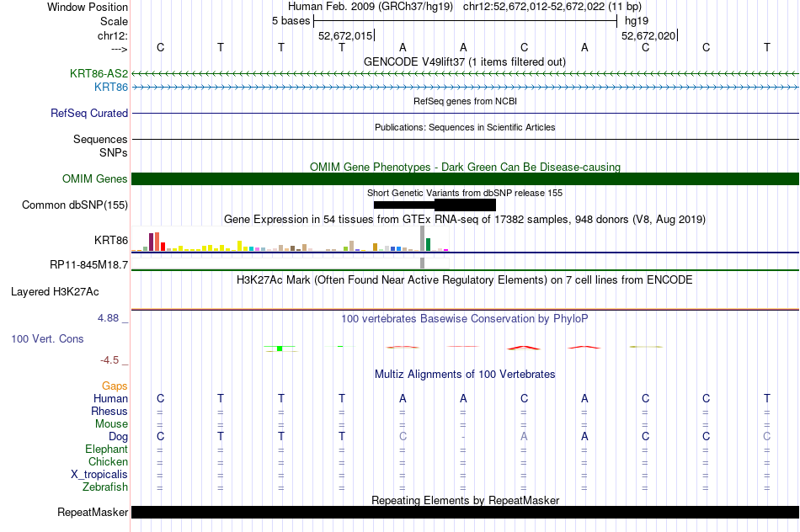Click the Repeating Elements by RepeatMasker title
Screen dimensions: 800x532
tap(466, 501)
